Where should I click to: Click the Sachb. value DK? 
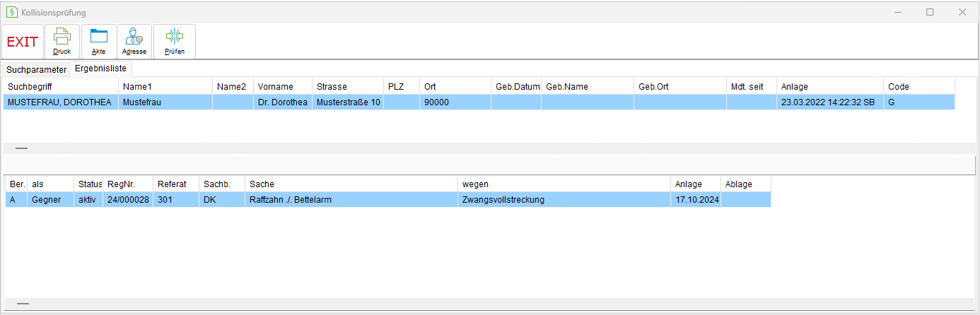(222, 200)
